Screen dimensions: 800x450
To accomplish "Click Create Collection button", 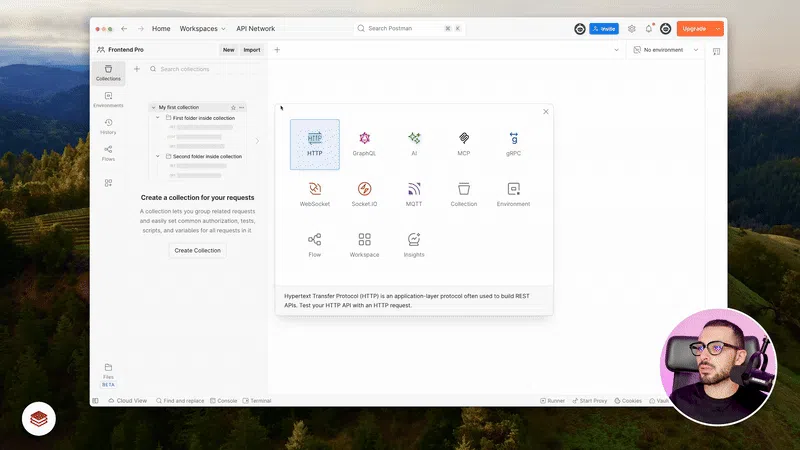I will (197, 251).
